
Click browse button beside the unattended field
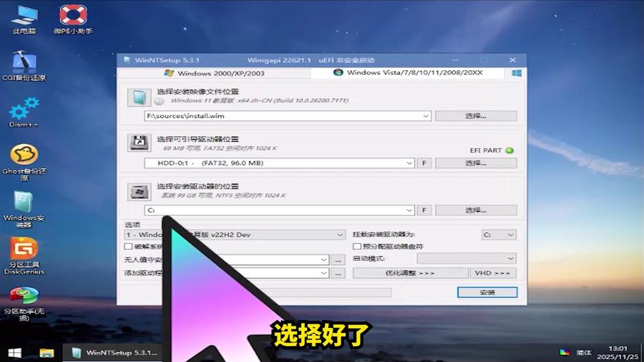[x=338, y=260]
